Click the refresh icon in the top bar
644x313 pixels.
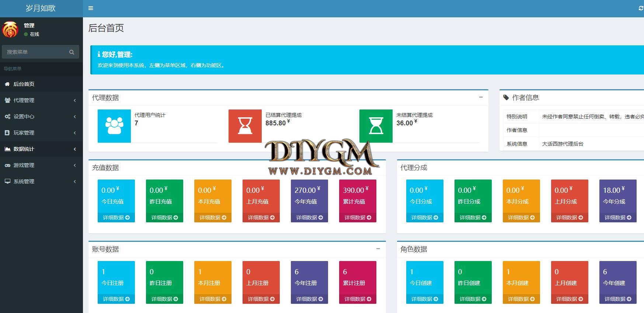coord(641,8)
